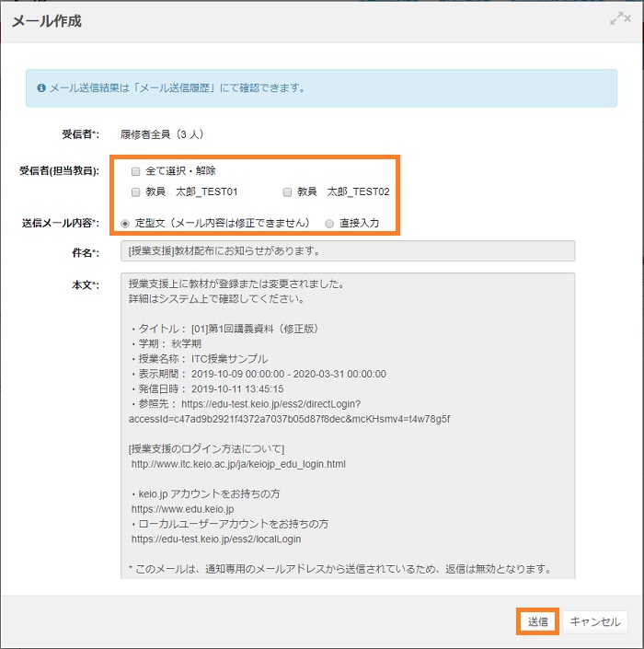
Task: Cancel with the キャンセル button
Action: [x=595, y=621]
